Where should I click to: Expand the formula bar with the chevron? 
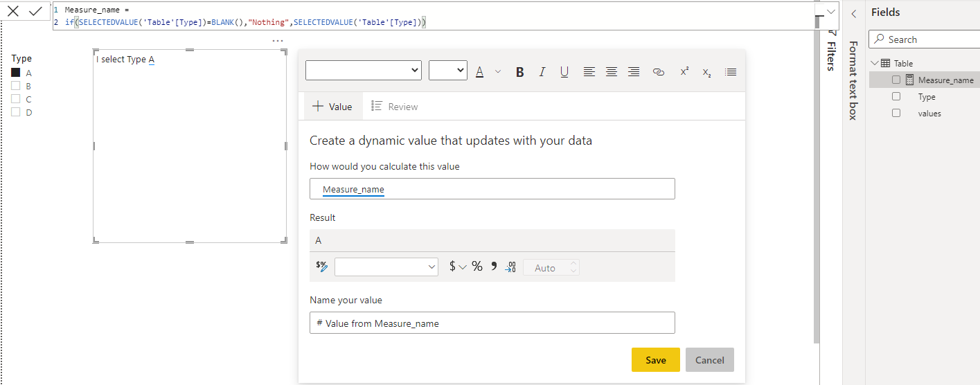pyautogui.click(x=831, y=12)
